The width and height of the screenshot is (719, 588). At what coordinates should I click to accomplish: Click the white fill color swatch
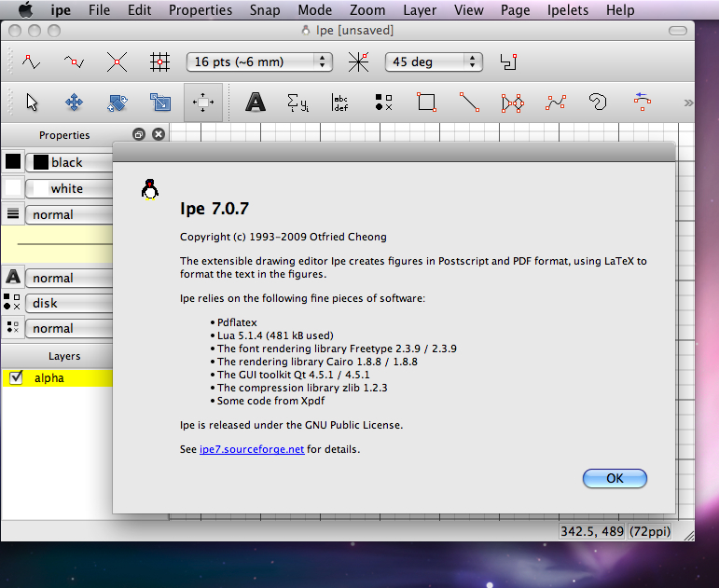pyautogui.click(x=13, y=187)
